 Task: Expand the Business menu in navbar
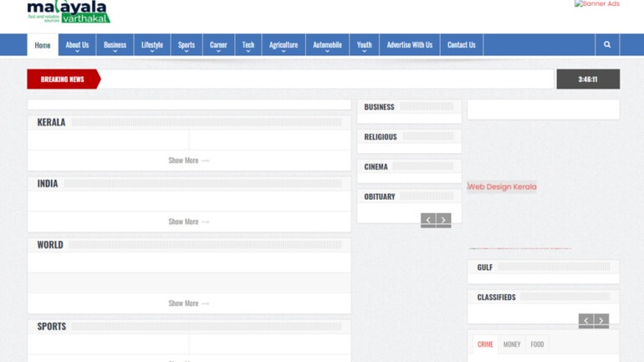pyautogui.click(x=115, y=45)
